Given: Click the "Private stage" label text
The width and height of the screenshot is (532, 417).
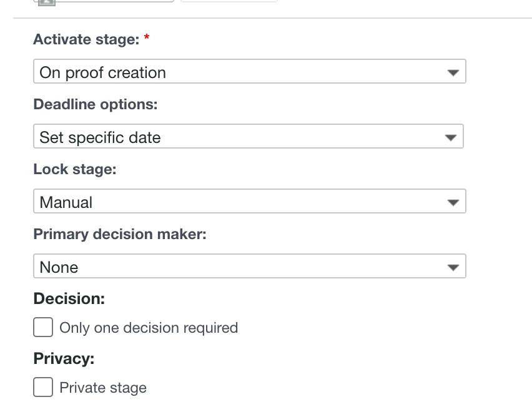Looking at the screenshot, I should 103,388.
